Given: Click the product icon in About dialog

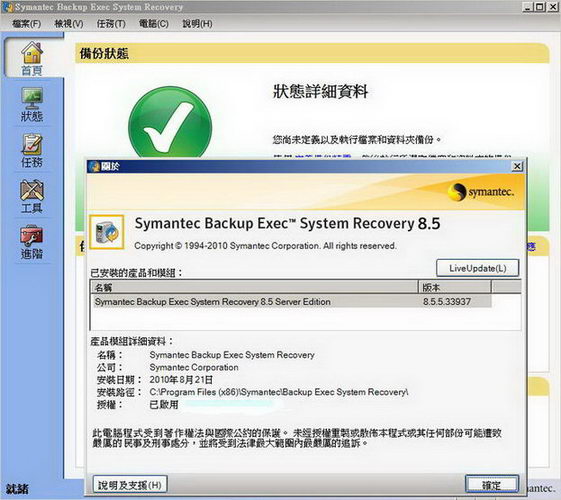Looking at the screenshot, I should coord(107,232).
